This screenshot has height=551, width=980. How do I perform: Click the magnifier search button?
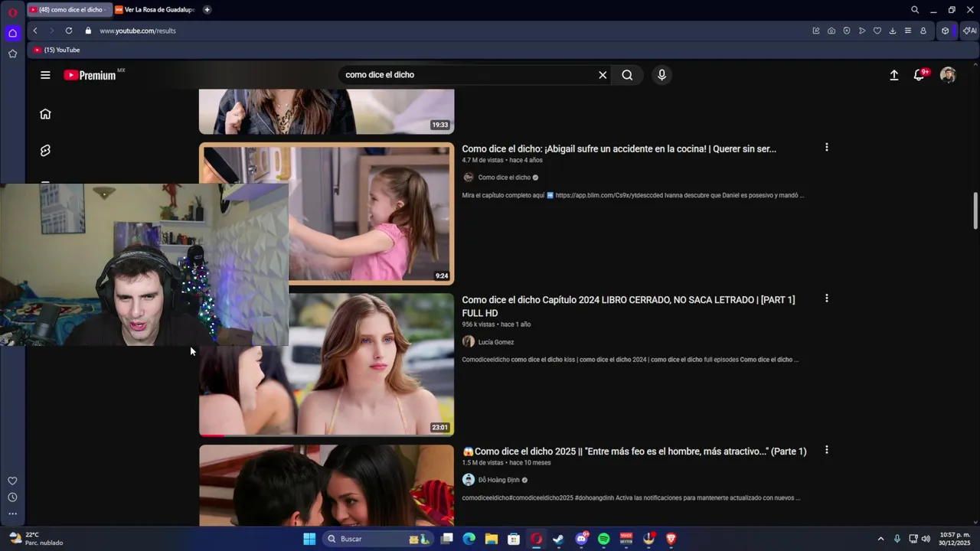coord(627,75)
